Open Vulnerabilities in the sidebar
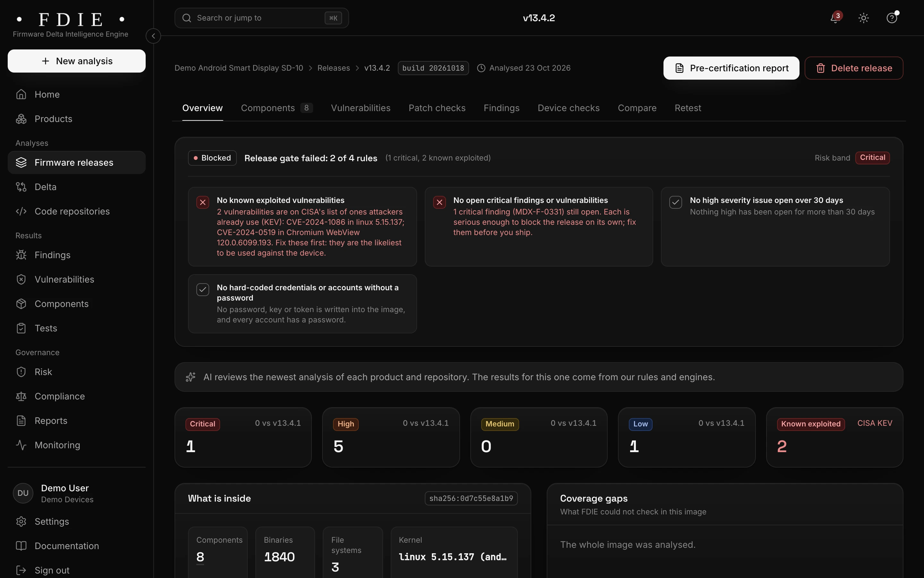The height and width of the screenshot is (578, 924). pyautogui.click(x=77, y=279)
